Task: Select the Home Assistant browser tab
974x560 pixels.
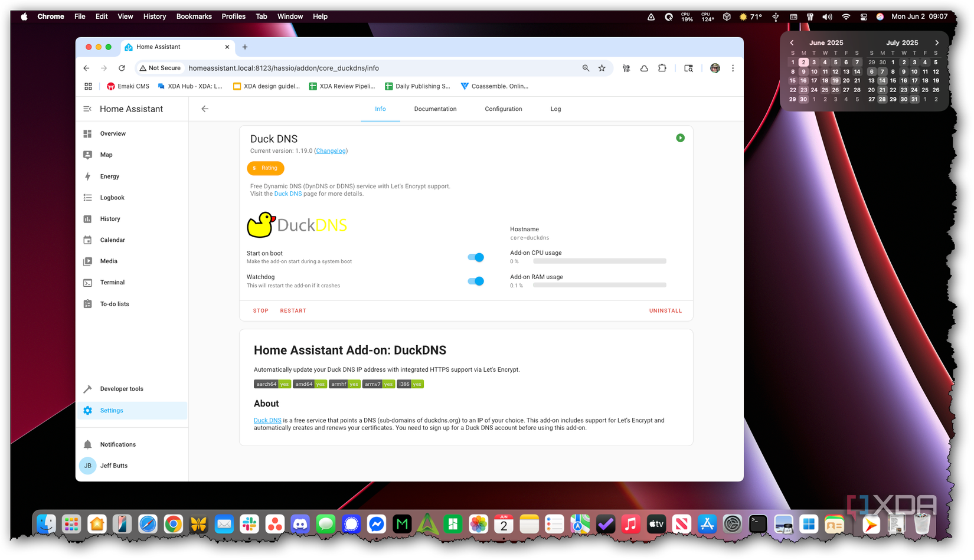Action: pyautogui.click(x=177, y=47)
